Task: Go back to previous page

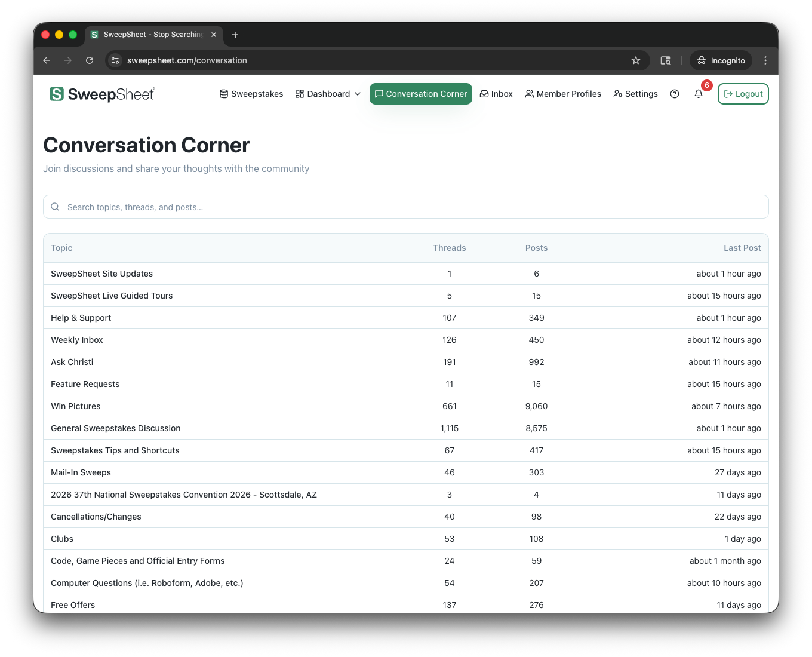Action: (x=47, y=60)
